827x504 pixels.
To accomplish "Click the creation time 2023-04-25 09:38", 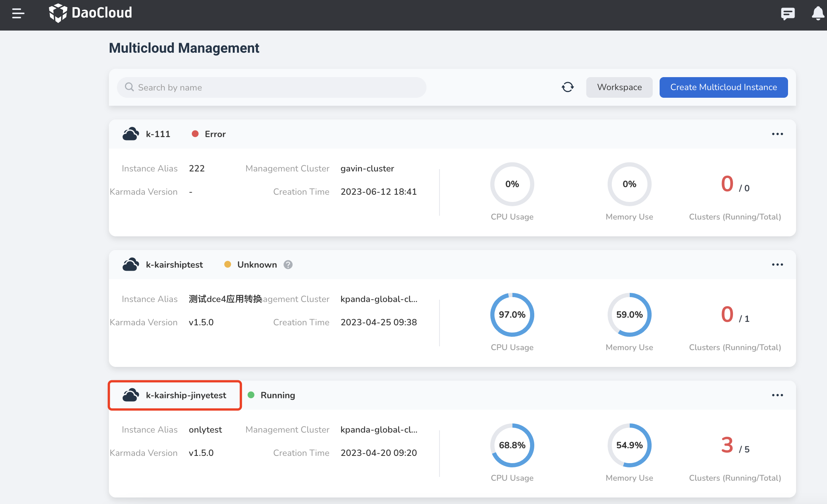I will 379,322.
